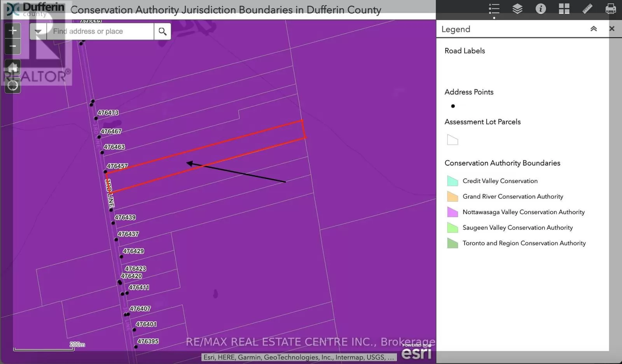Collapse the Legend panel
Screen dimensions: 622x364
tap(594, 29)
